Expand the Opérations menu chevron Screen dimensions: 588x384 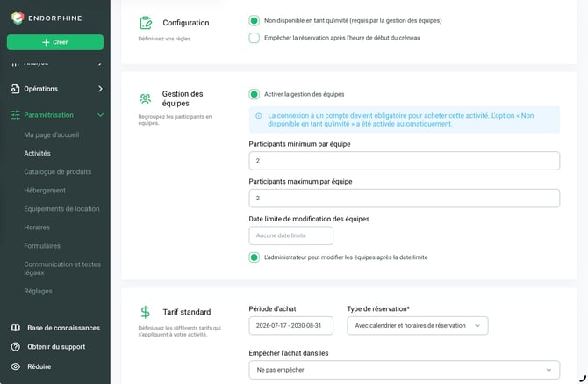coord(100,89)
